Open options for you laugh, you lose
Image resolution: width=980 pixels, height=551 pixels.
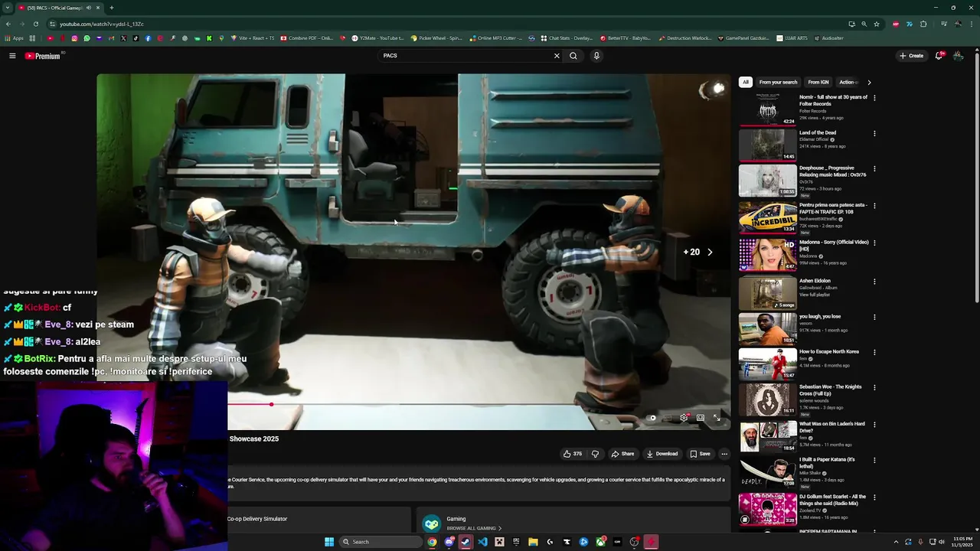pyautogui.click(x=874, y=317)
